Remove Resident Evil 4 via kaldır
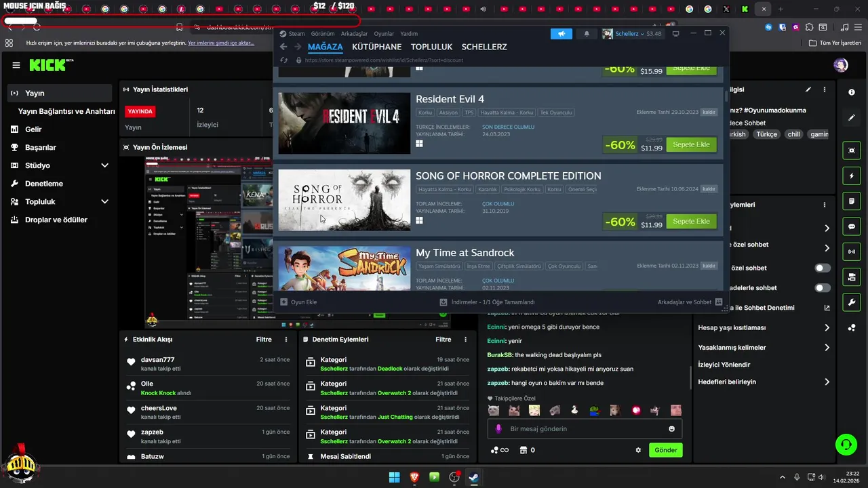Screen dimensions: 868x488 click(709, 112)
